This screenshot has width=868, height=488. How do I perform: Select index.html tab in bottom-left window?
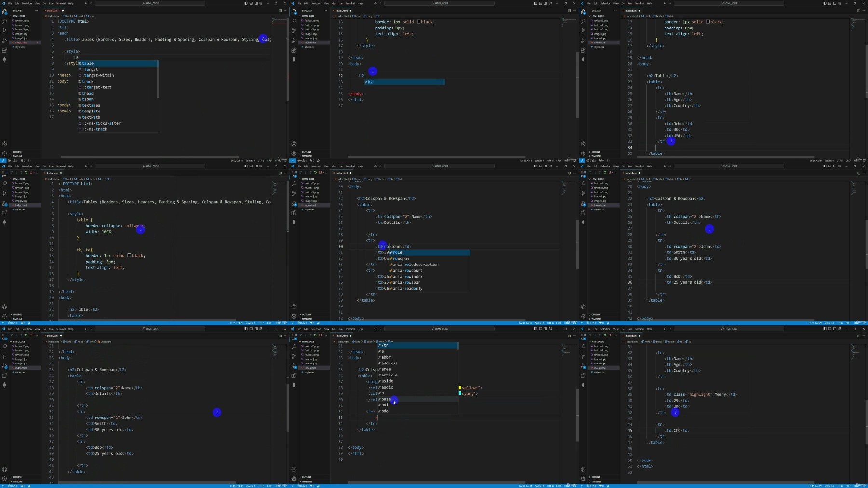[x=52, y=336]
